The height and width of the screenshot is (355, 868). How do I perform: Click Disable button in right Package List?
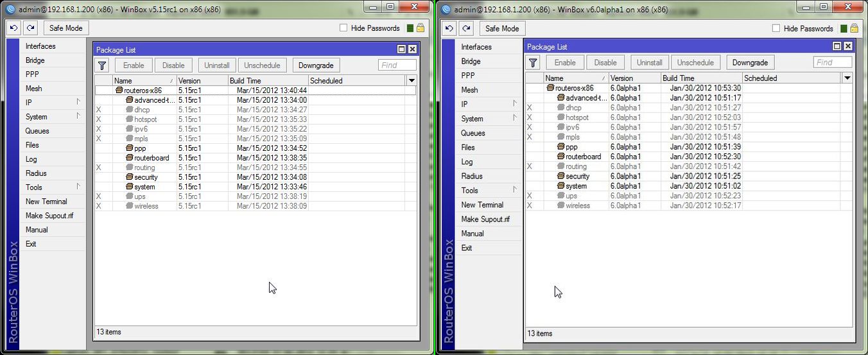point(605,62)
